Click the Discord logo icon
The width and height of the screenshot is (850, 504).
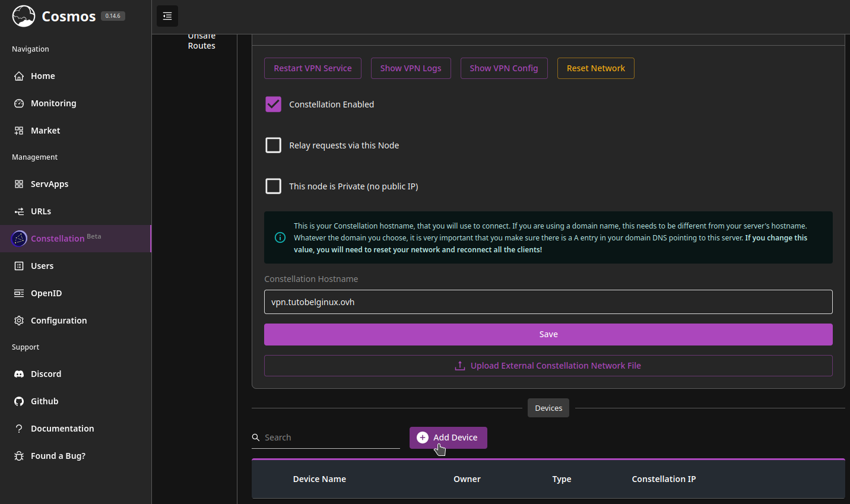pyautogui.click(x=19, y=374)
